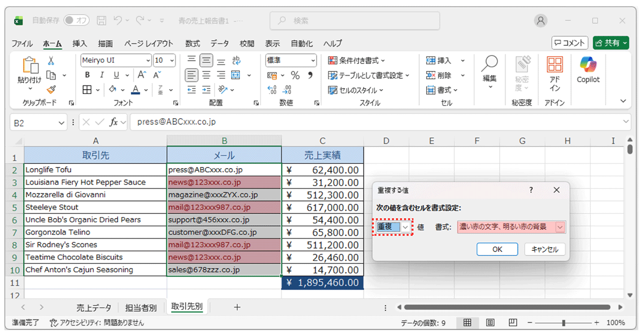Expand the 書式 format style dropdown
Viewport: 644px width, 333px height.
560,227
